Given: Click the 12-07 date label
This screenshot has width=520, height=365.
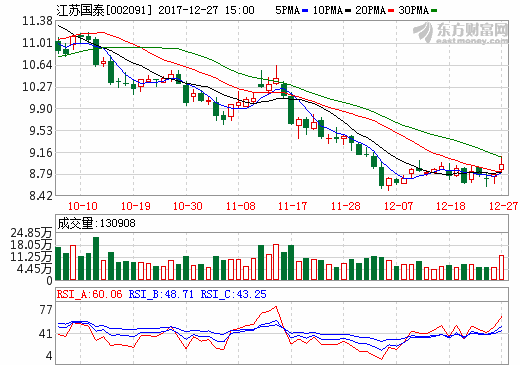Looking at the screenshot, I should [398, 206].
